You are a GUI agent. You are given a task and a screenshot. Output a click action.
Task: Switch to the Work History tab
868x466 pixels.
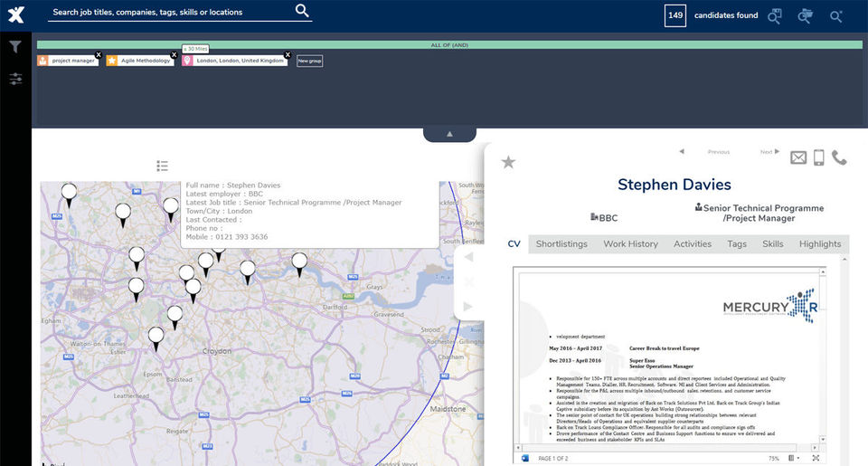[630, 244]
